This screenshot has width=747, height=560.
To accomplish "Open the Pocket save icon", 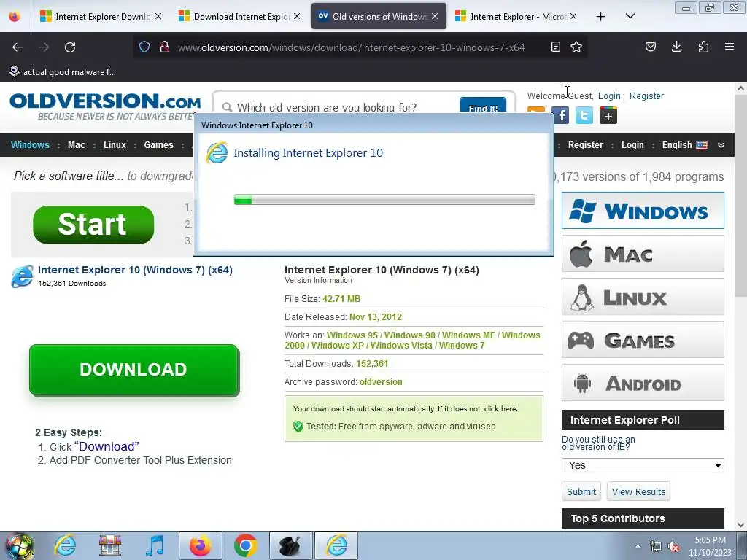I will click(x=650, y=47).
